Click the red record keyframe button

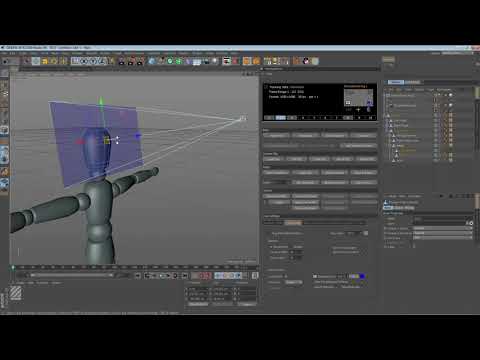203,276
